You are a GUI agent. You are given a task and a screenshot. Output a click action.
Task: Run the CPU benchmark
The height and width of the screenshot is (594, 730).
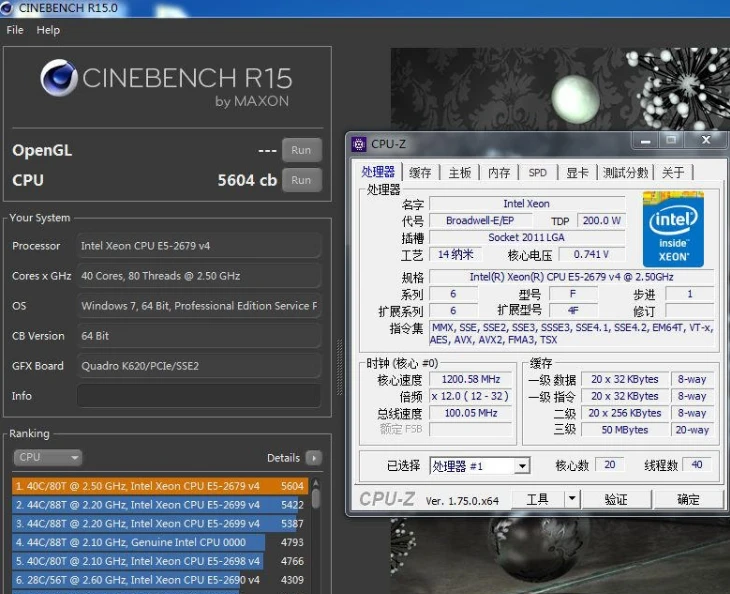pyautogui.click(x=301, y=180)
